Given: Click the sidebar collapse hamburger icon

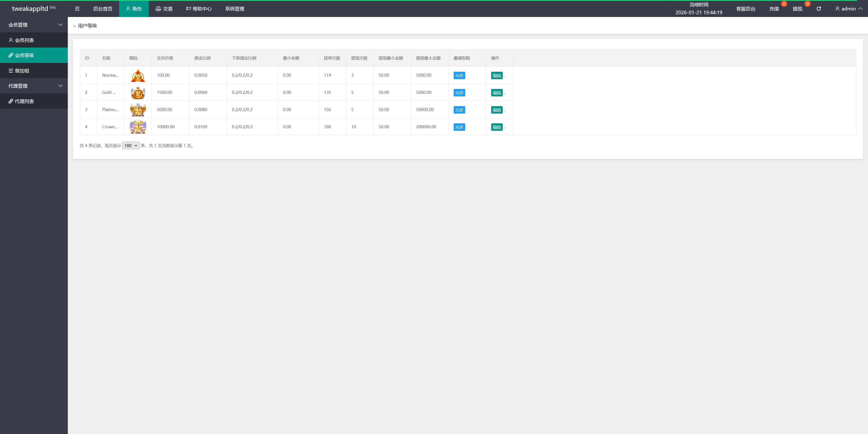Looking at the screenshot, I should pyautogui.click(x=77, y=9).
